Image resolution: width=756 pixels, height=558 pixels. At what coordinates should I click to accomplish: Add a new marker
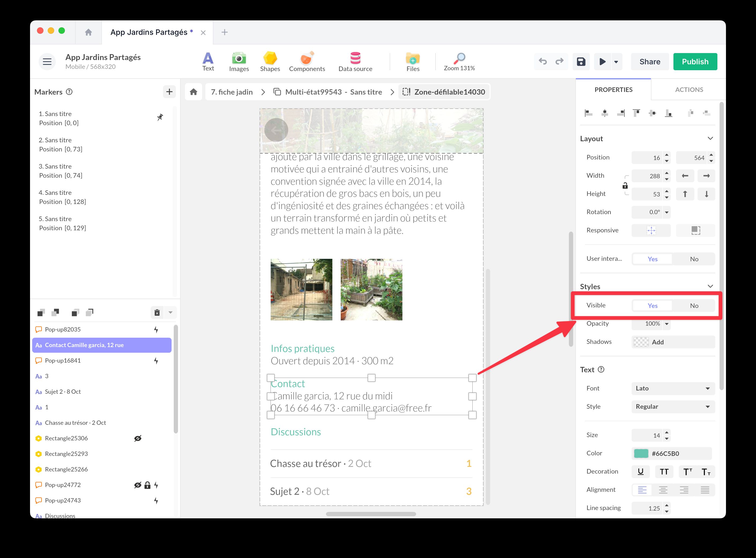click(x=169, y=92)
